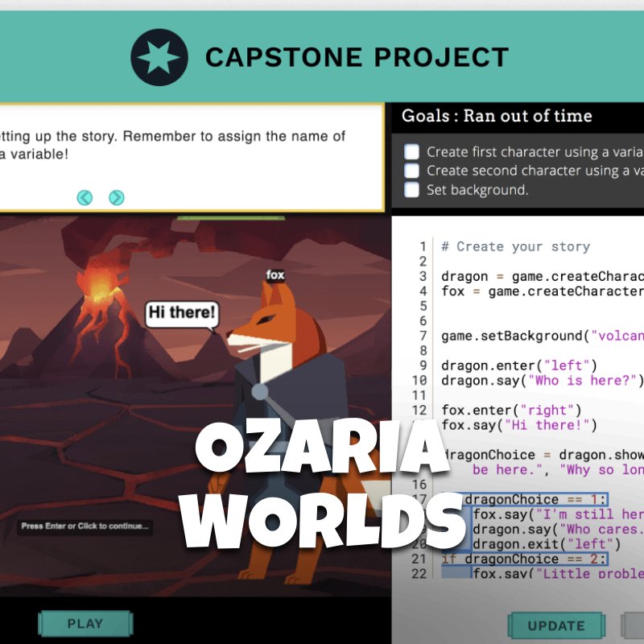Click the 'Hi there!' speech bubble
This screenshot has width=644, height=644.
pos(182,315)
